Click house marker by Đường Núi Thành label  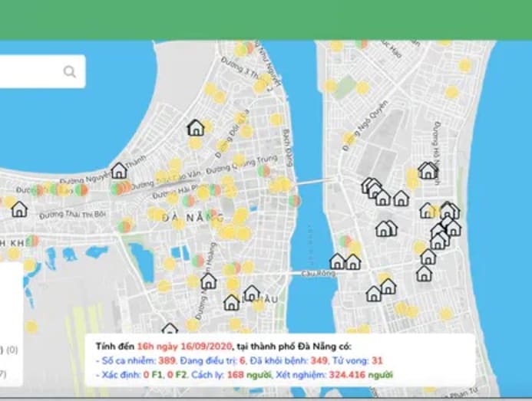coord(232,302)
